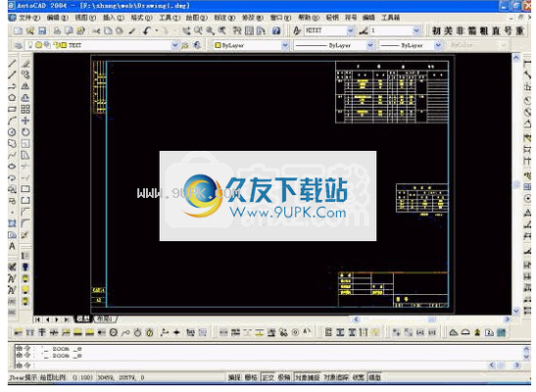Expand the HZTXT text style dropdown
The image size is (536, 392).
pos(351,31)
